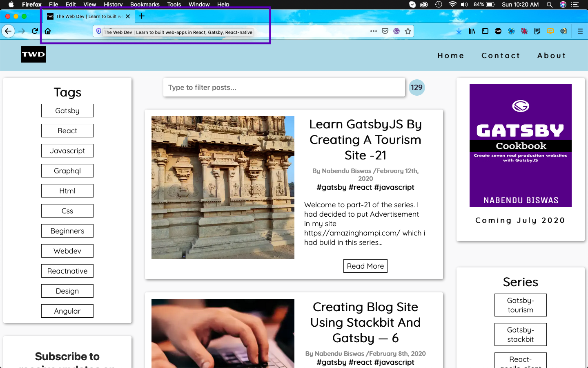Open the Gatsby-tourism series
588x368 pixels.
[521, 305]
